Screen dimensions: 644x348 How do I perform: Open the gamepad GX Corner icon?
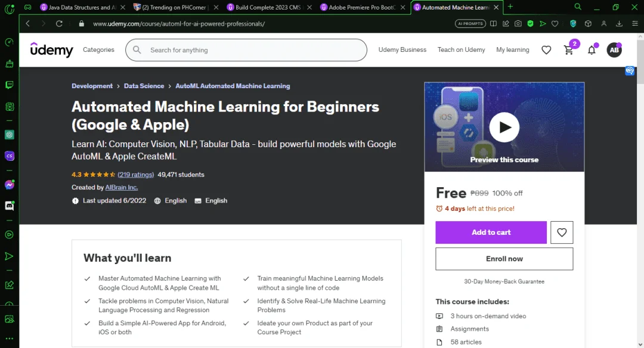click(27, 7)
